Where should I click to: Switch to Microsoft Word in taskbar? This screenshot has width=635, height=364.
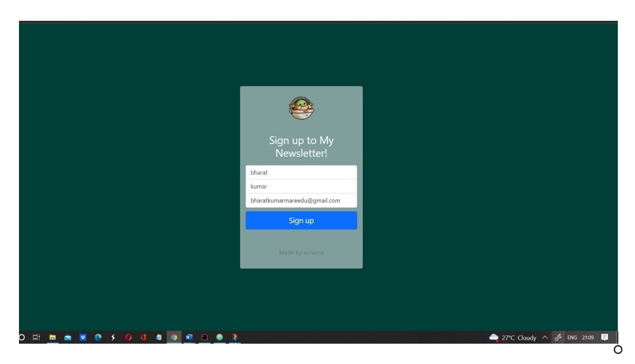click(x=189, y=337)
